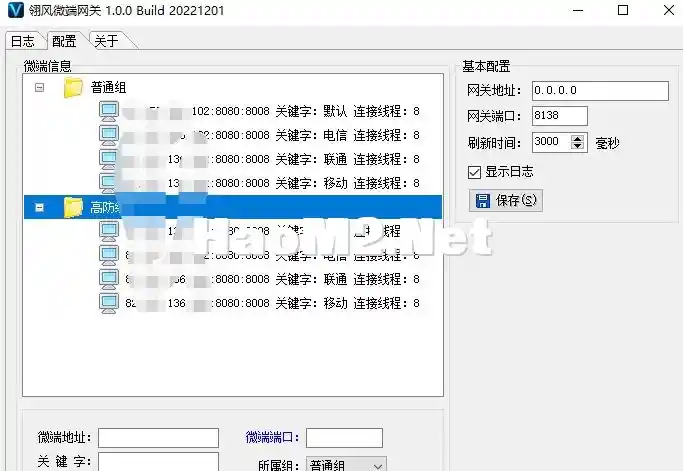
Task: Click computer icon of 联通 row in 高防 group
Action: (x=108, y=279)
